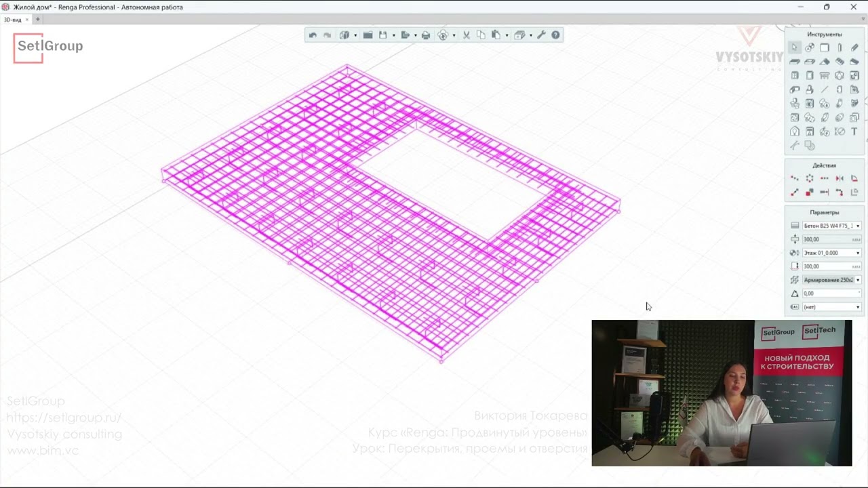Click the circular array action icon
This screenshot has width=868, height=488.
[810, 178]
